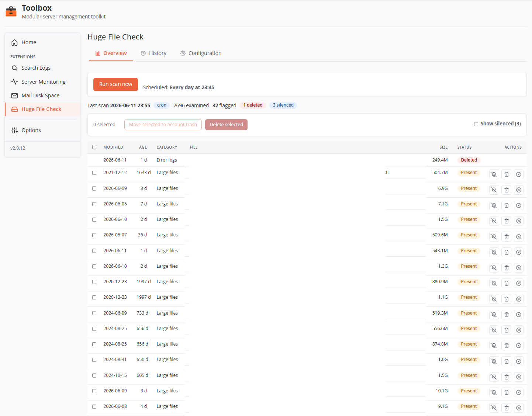This screenshot has height=416, width=532.
Task: Click the cron badge by last scan
Action: point(162,105)
